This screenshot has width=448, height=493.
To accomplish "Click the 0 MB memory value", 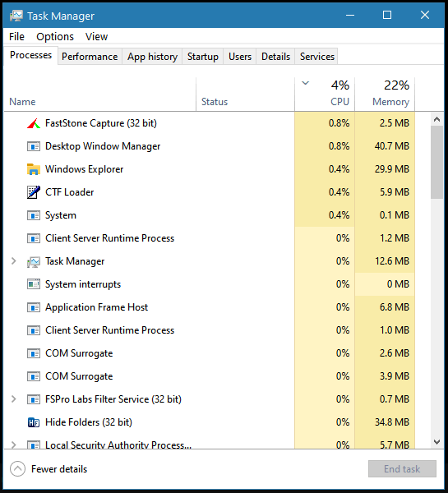I will tap(398, 284).
